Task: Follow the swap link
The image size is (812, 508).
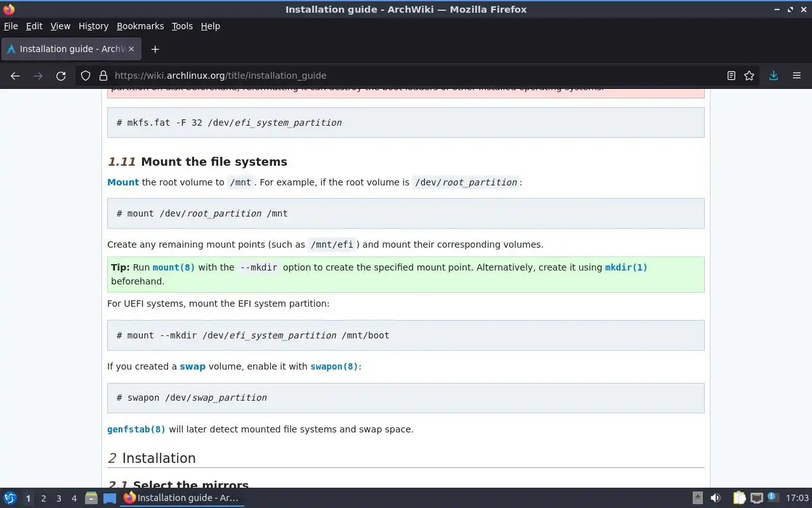Action: pyautogui.click(x=192, y=366)
